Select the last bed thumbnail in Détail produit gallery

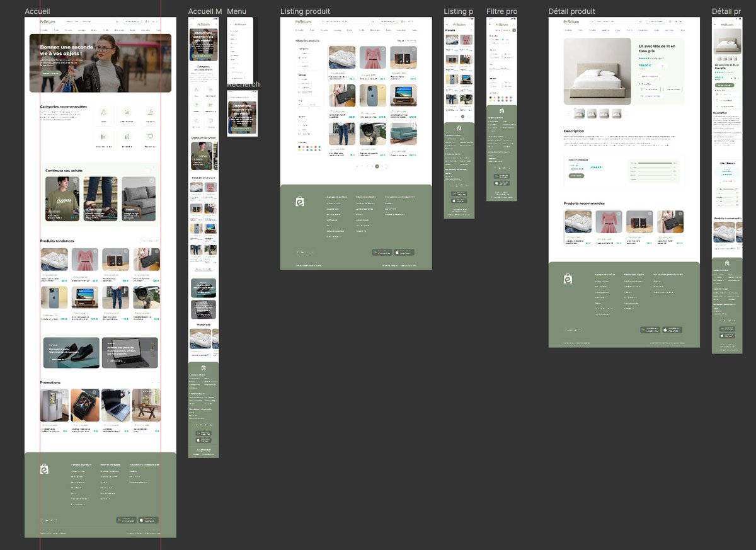pos(617,113)
